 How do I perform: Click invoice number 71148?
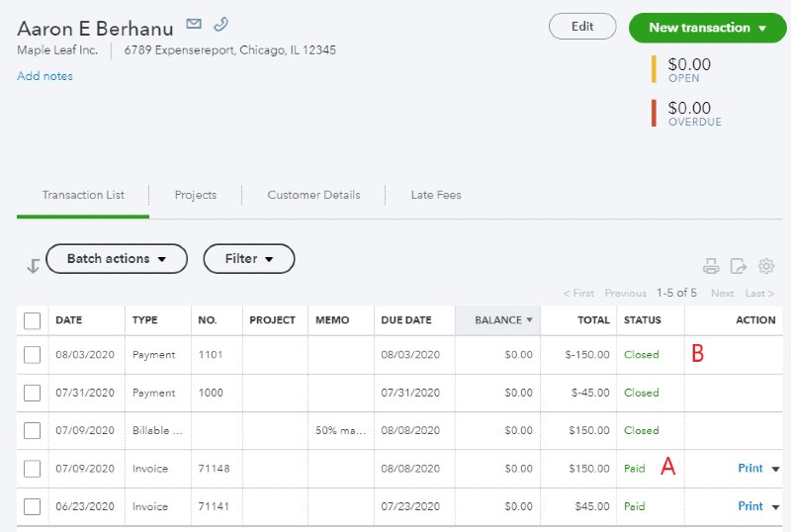point(214,469)
